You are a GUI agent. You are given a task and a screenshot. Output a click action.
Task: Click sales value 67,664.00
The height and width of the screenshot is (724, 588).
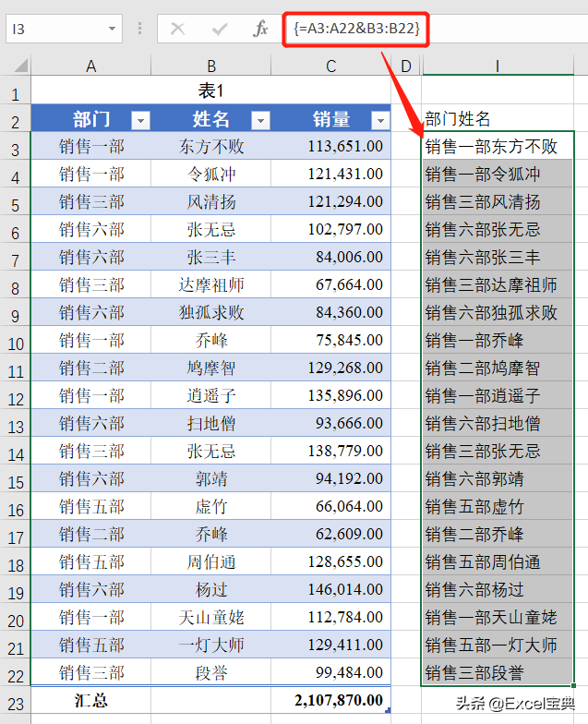click(330, 284)
